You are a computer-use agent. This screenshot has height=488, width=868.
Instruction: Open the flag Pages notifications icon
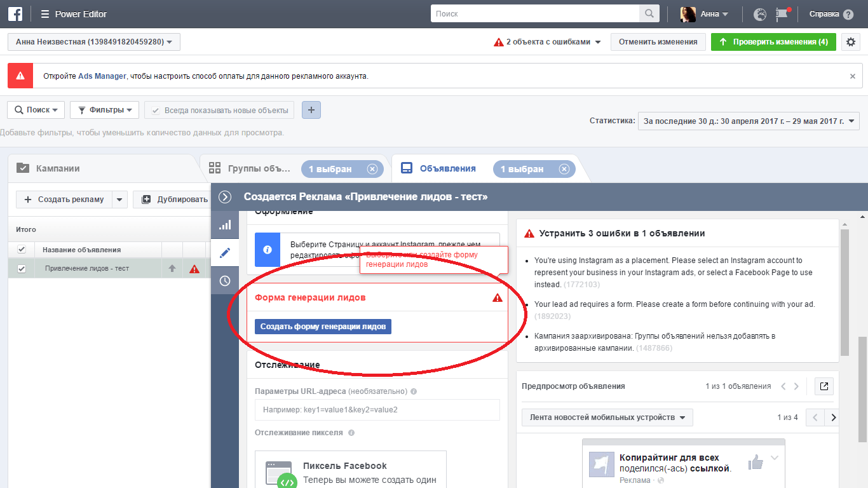[782, 14]
